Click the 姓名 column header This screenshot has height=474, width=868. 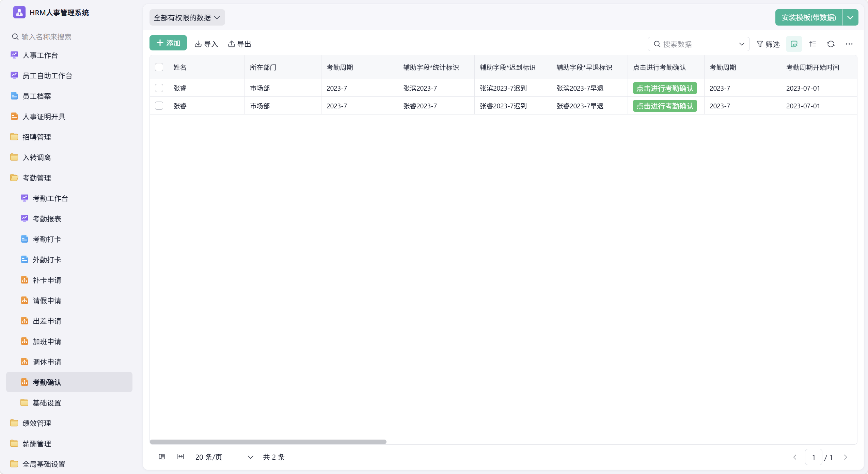[x=206, y=67]
